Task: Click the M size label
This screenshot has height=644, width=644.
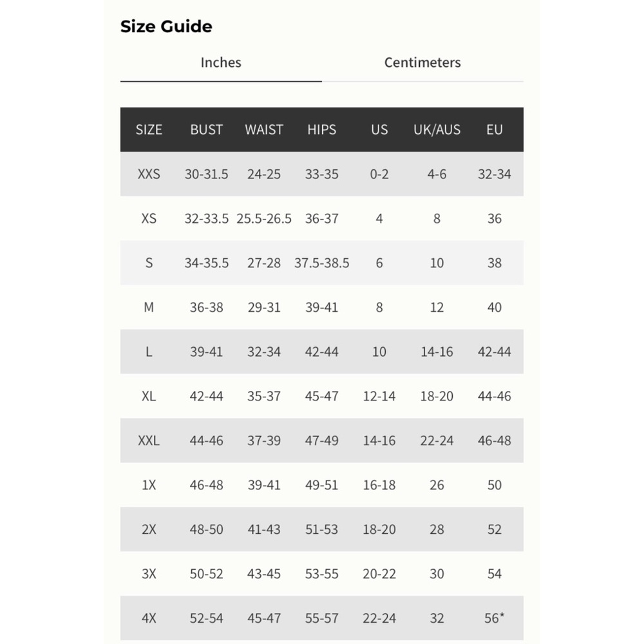Action: [x=149, y=307]
